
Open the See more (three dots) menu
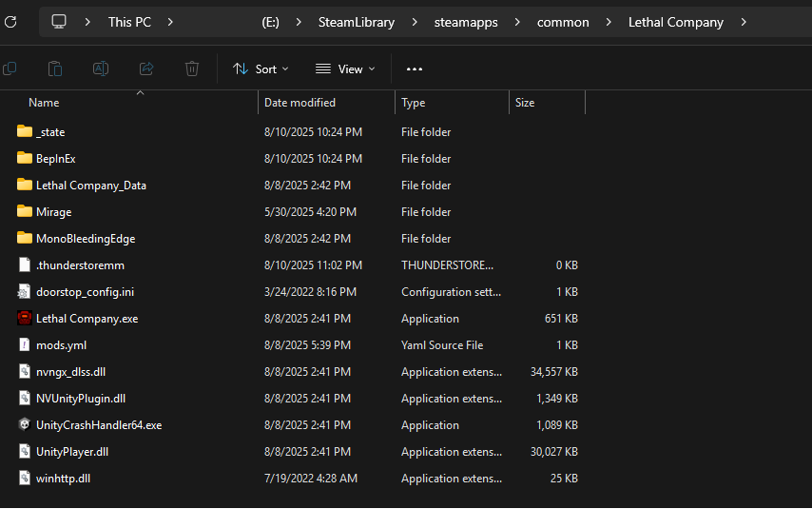click(x=415, y=69)
